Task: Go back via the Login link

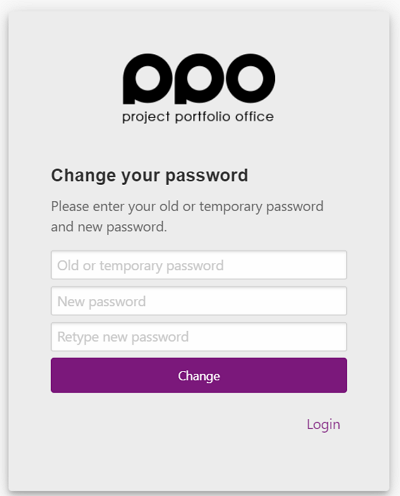Action: [323, 425]
